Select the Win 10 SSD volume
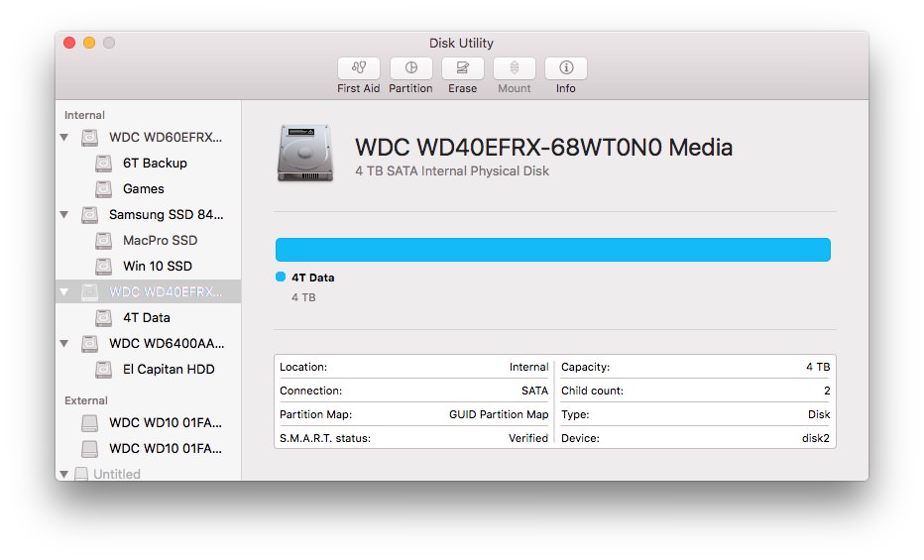Image resolution: width=924 pixels, height=560 pixels. click(158, 267)
